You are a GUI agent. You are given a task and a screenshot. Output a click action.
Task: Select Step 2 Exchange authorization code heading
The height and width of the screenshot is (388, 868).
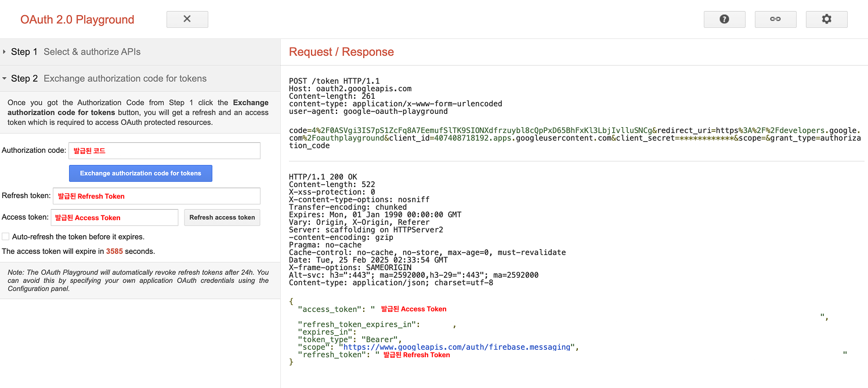pos(140,78)
